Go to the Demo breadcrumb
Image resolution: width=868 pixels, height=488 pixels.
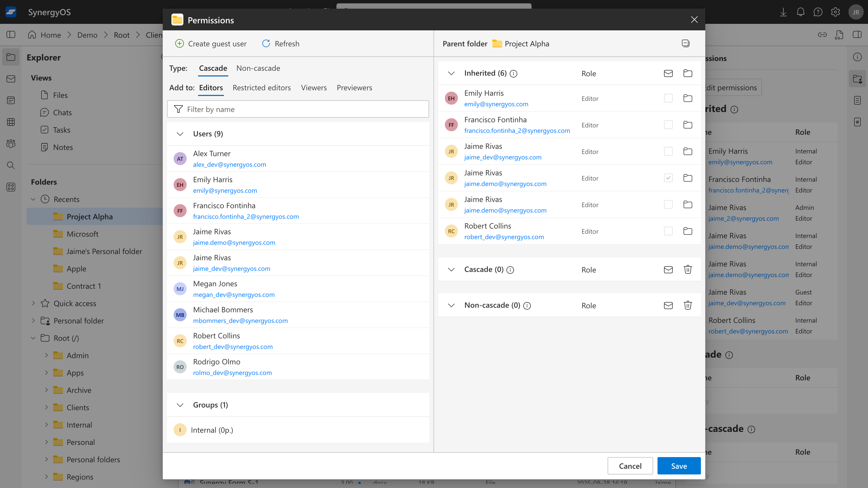87,35
